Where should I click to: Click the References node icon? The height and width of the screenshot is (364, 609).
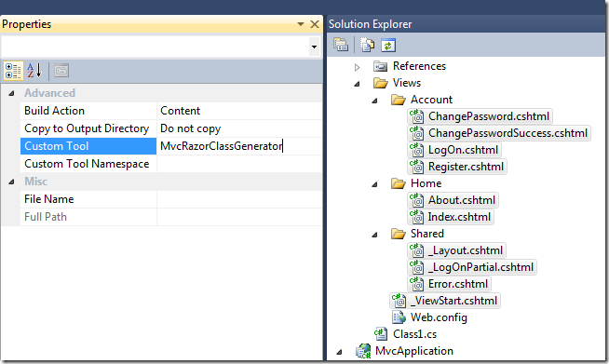[380, 67]
